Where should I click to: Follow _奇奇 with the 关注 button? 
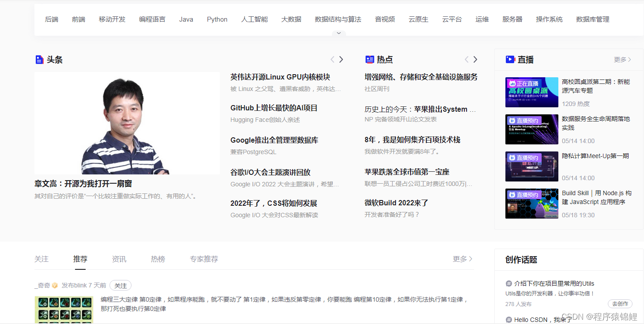click(x=121, y=286)
